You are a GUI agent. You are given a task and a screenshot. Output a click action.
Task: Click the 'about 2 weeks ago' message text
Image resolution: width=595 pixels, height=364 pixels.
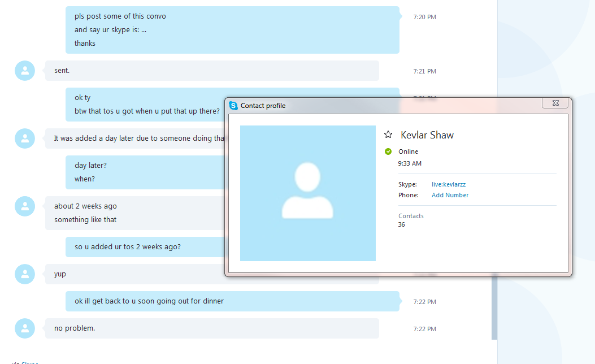tap(85, 206)
